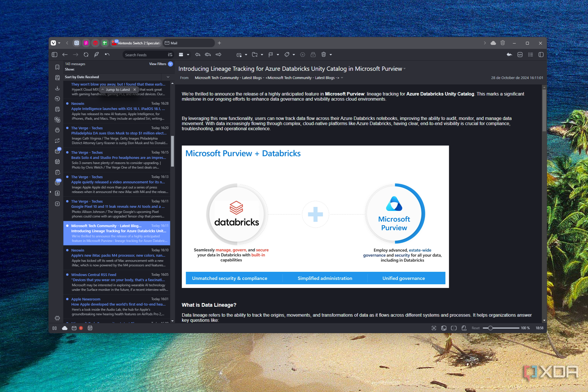The image size is (588, 392).
Task: Go back one page
Action: pyautogui.click(x=65, y=55)
